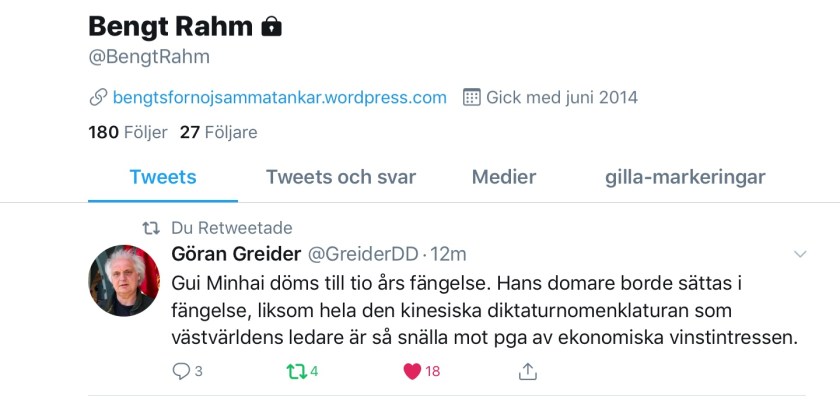
Task: Expand the tweet options chevron
Action: [799, 255]
